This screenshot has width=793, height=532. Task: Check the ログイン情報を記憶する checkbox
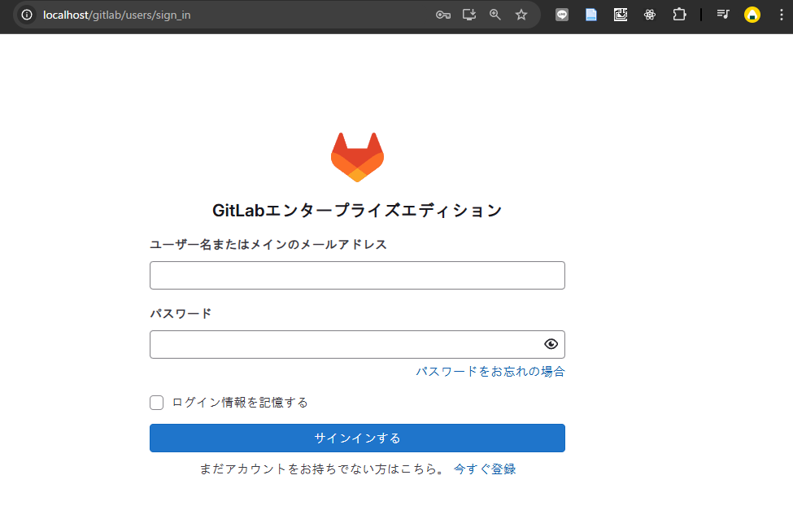coord(157,403)
